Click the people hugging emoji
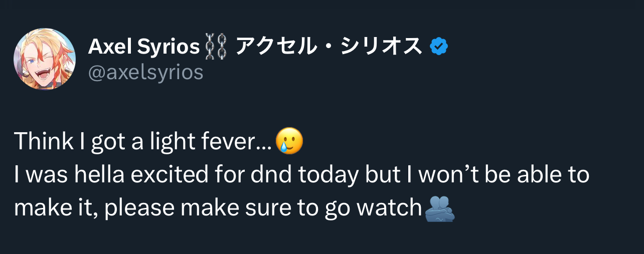Screen dimensions: 644x254 point(440,209)
